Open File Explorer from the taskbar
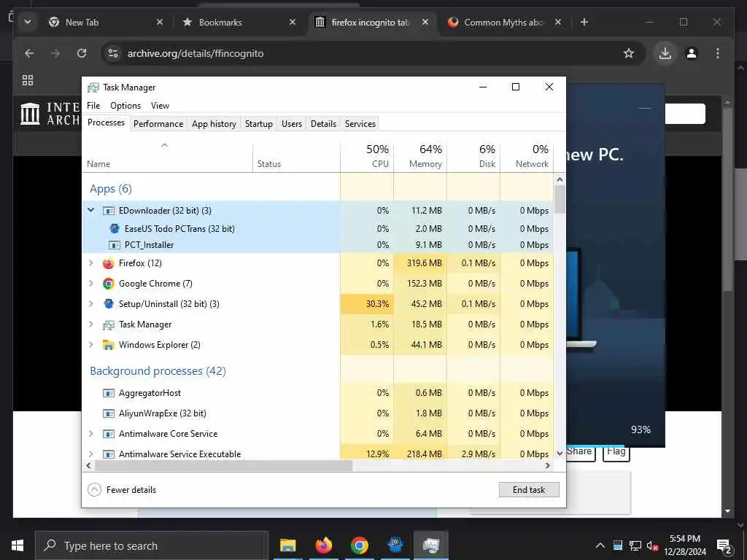Screen dimensions: 747x560 287,545
